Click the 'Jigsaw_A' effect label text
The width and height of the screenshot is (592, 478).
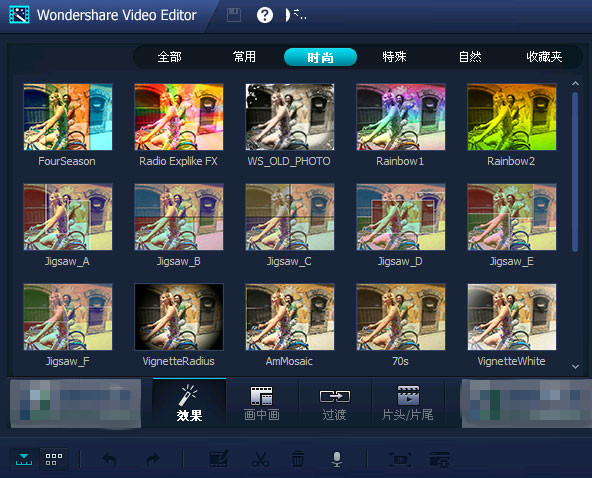pyautogui.click(x=67, y=262)
